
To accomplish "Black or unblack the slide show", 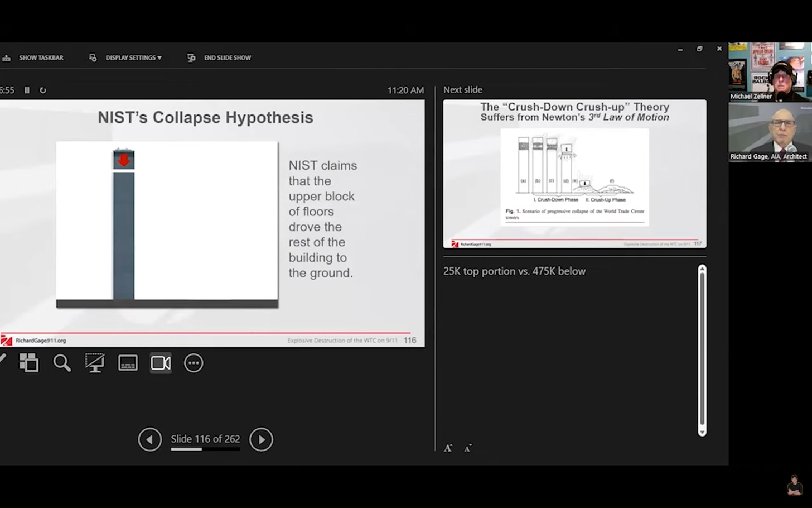I will [x=94, y=363].
